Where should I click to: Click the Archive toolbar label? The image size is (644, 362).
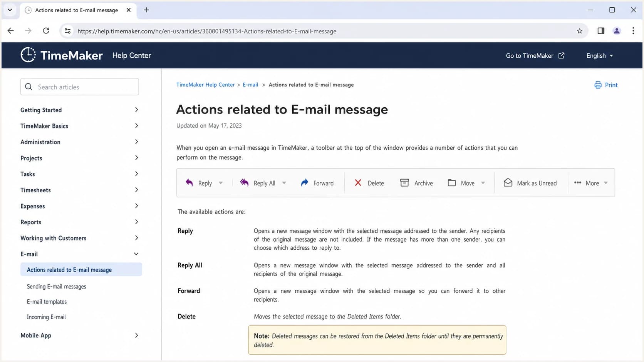coord(424,184)
